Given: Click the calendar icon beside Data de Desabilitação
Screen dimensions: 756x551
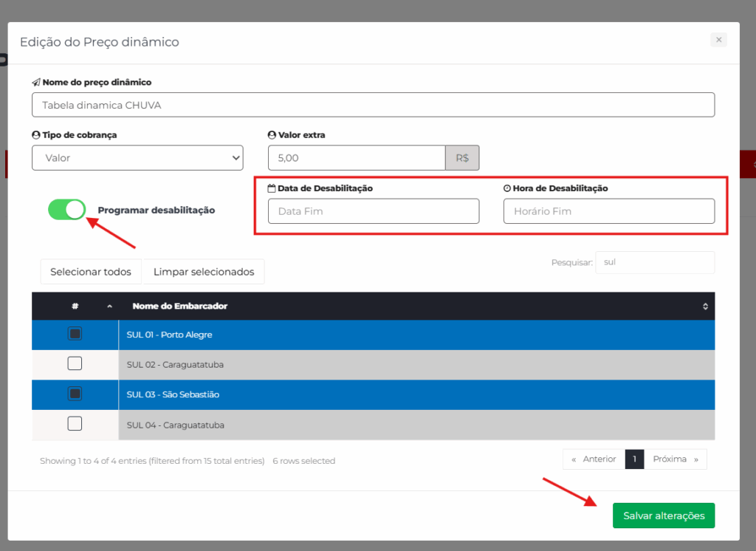Looking at the screenshot, I should pos(272,188).
